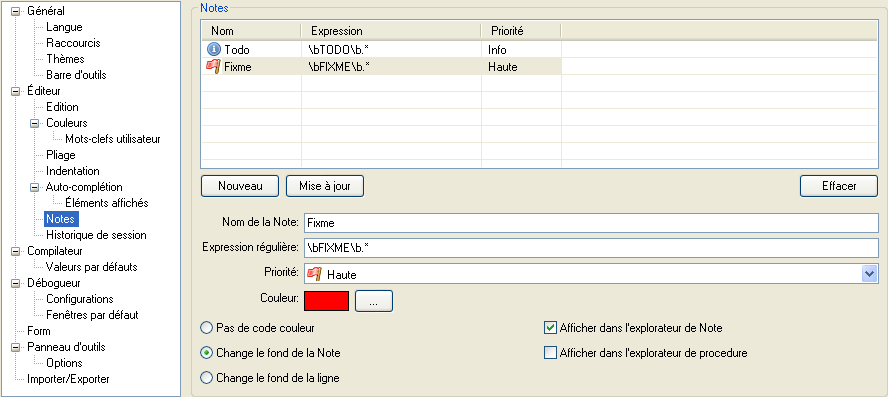Open the Raccourcis settings page
The image size is (888, 397).
74,43
